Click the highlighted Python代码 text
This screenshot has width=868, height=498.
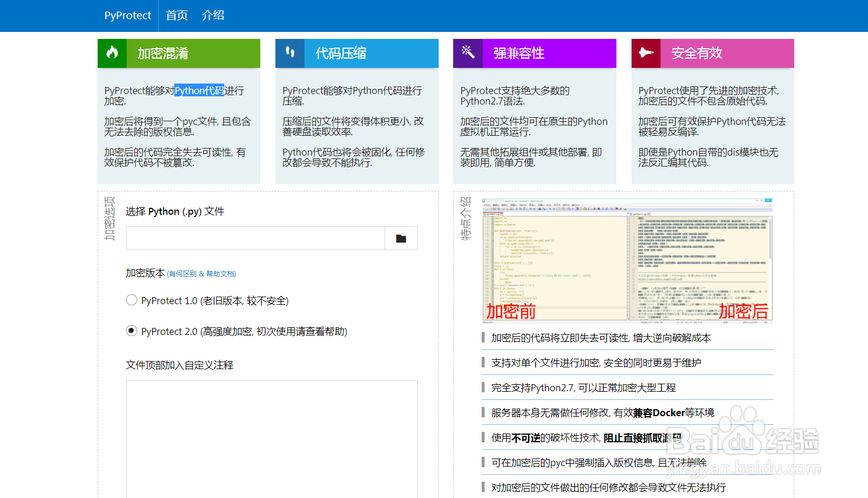click(199, 91)
